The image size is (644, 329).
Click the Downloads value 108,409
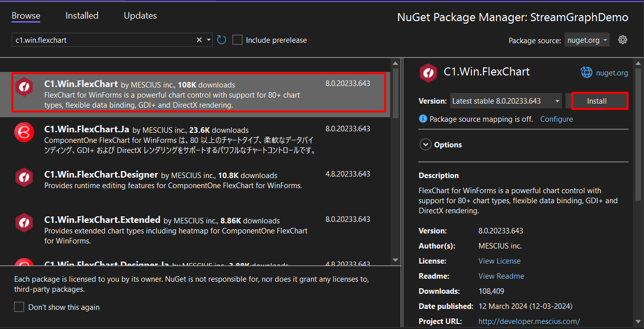pyautogui.click(x=491, y=291)
